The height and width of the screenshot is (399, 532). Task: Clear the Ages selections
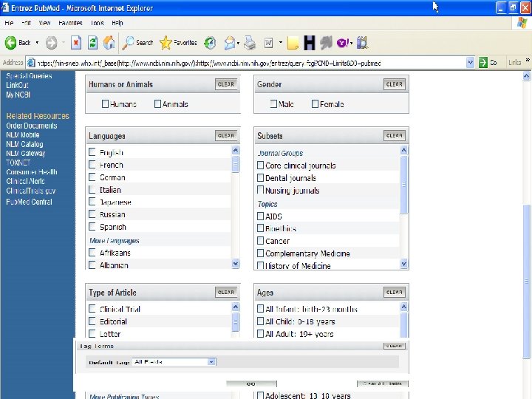click(x=395, y=292)
